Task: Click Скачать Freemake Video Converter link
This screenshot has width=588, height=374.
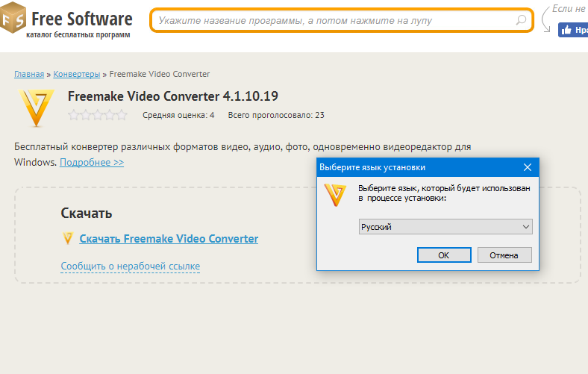Action: tap(169, 239)
